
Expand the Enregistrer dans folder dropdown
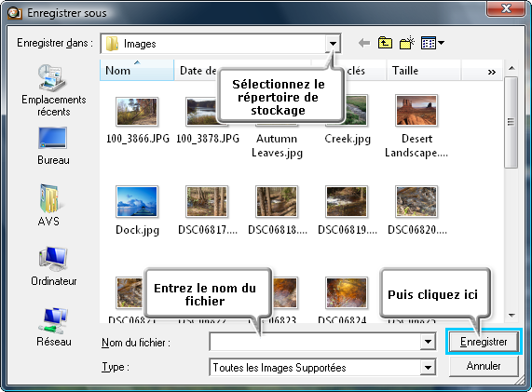click(333, 44)
